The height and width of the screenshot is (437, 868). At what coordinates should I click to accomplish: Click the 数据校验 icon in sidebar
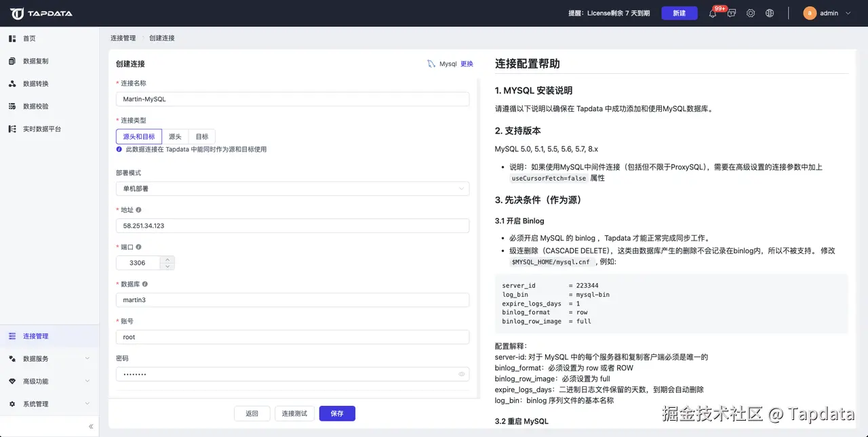click(x=12, y=106)
